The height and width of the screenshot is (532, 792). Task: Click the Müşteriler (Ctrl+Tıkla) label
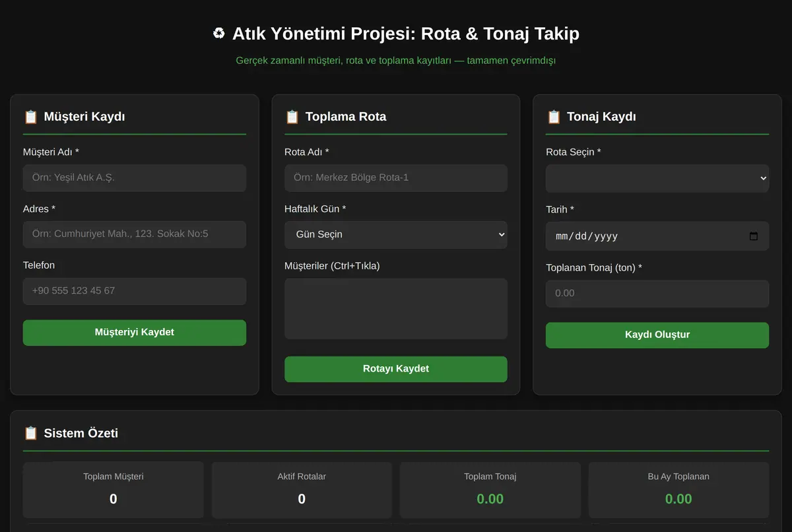point(332,266)
